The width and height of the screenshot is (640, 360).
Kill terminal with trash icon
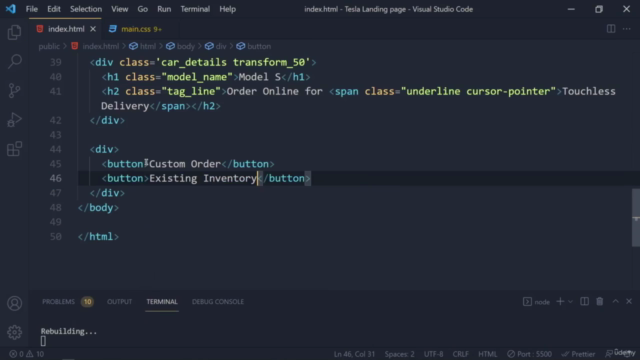click(600, 302)
